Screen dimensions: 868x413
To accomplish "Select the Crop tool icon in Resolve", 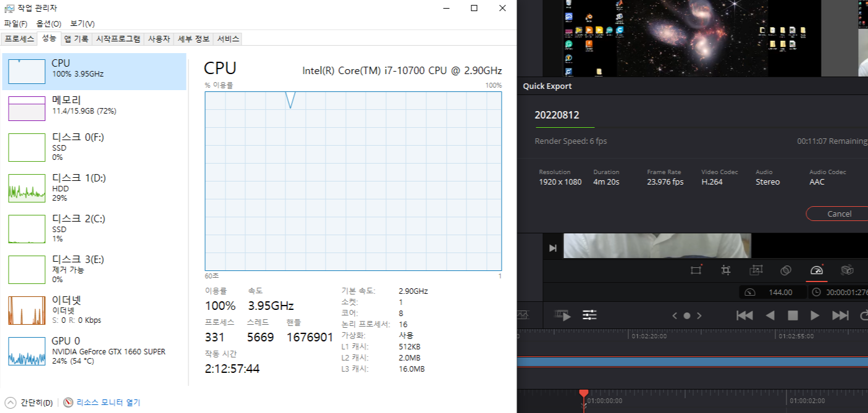I will coord(726,270).
